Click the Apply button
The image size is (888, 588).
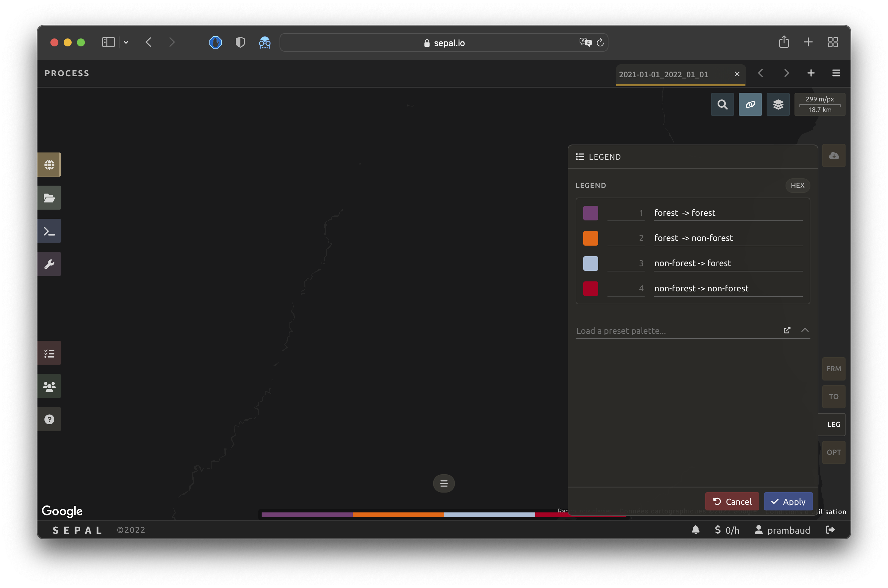[x=788, y=501]
